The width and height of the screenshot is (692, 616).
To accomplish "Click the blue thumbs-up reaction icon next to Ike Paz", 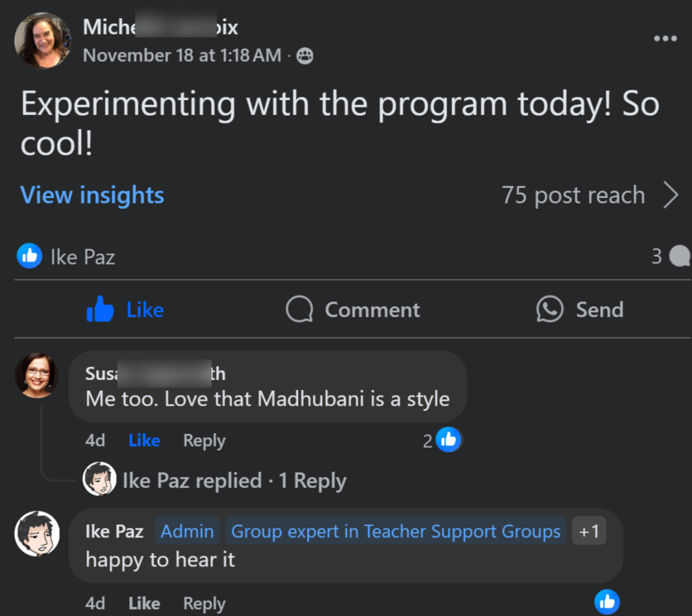I will point(29,256).
